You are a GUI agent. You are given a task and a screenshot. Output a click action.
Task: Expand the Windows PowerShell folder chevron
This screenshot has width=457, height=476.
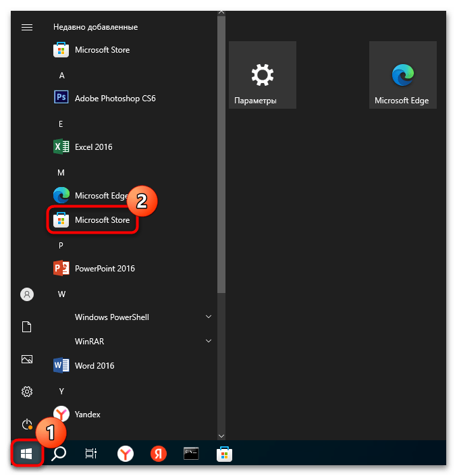pyautogui.click(x=209, y=317)
